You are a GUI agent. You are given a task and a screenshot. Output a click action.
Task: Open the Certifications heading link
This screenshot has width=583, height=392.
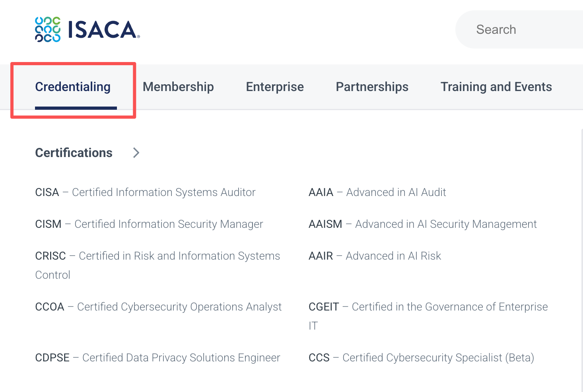point(74,153)
